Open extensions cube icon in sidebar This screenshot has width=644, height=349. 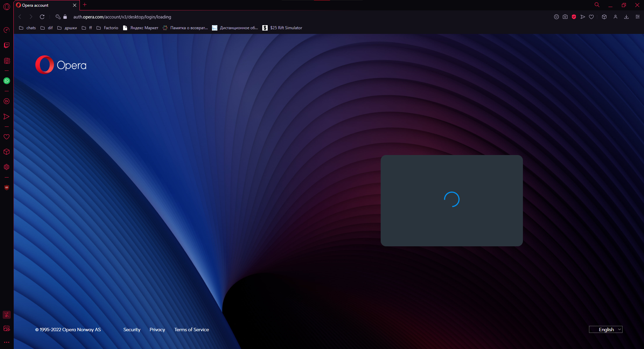tap(6, 152)
